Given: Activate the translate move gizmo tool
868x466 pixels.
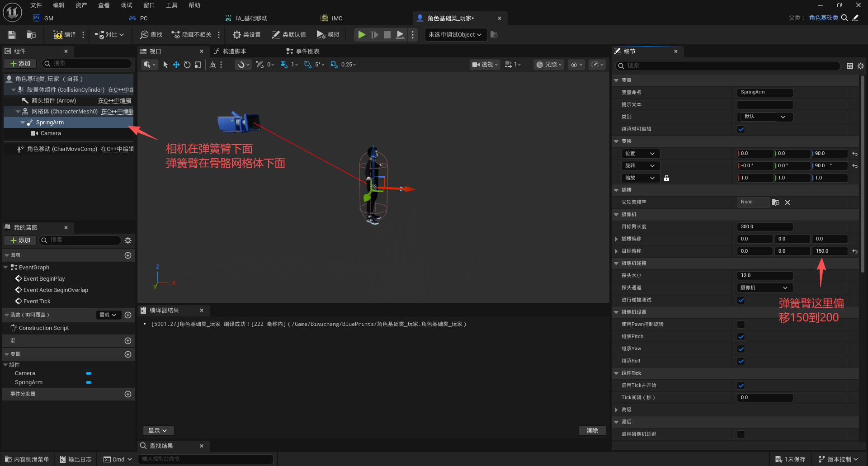Looking at the screenshot, I should tap(176, 65).
